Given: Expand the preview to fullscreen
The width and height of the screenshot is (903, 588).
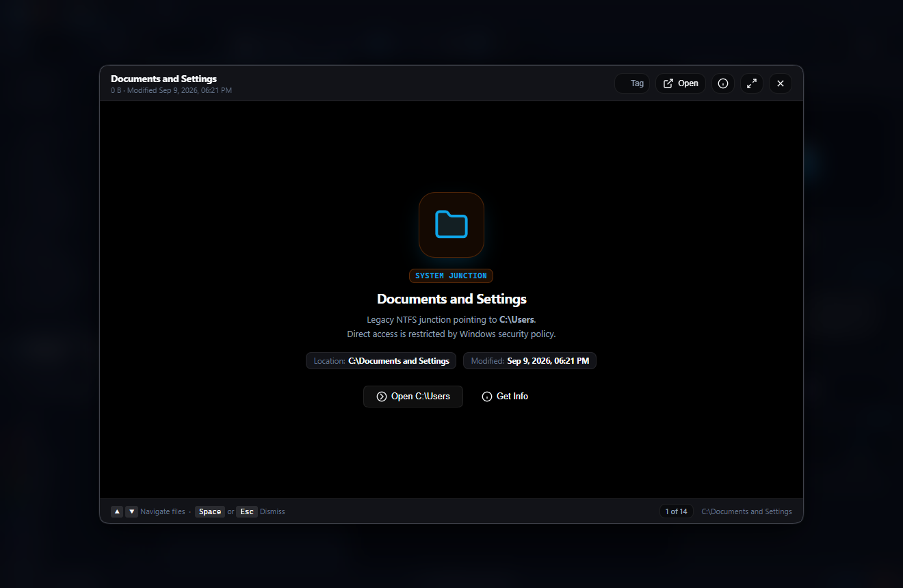Looking at the screenshot, I should point(752,83).
